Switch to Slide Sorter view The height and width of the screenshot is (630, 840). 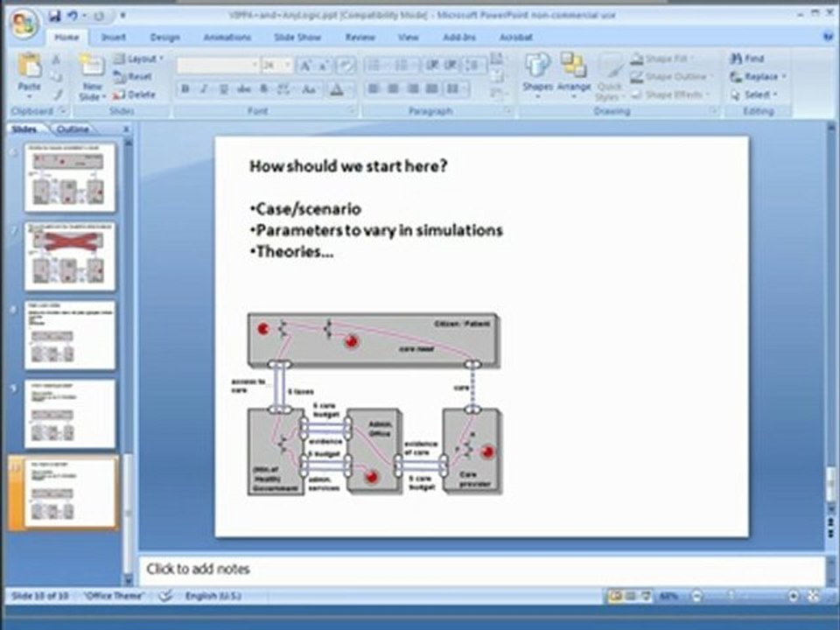coord(631,596)
